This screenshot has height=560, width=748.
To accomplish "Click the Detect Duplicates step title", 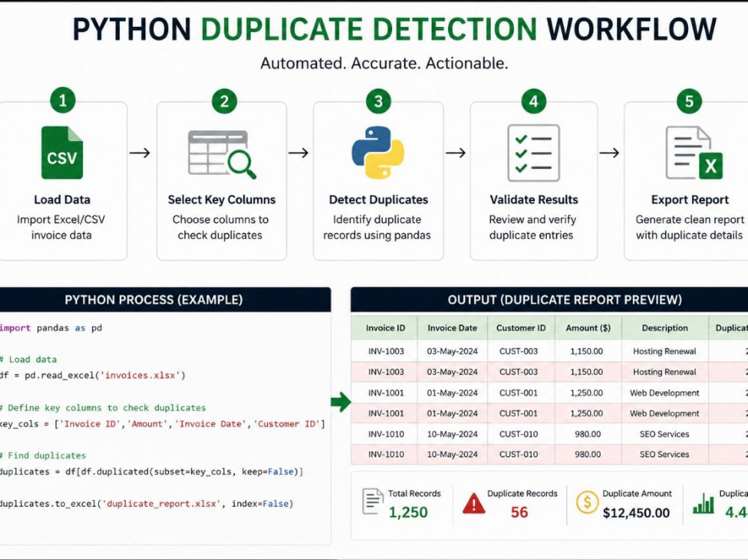I will (378, 200).
